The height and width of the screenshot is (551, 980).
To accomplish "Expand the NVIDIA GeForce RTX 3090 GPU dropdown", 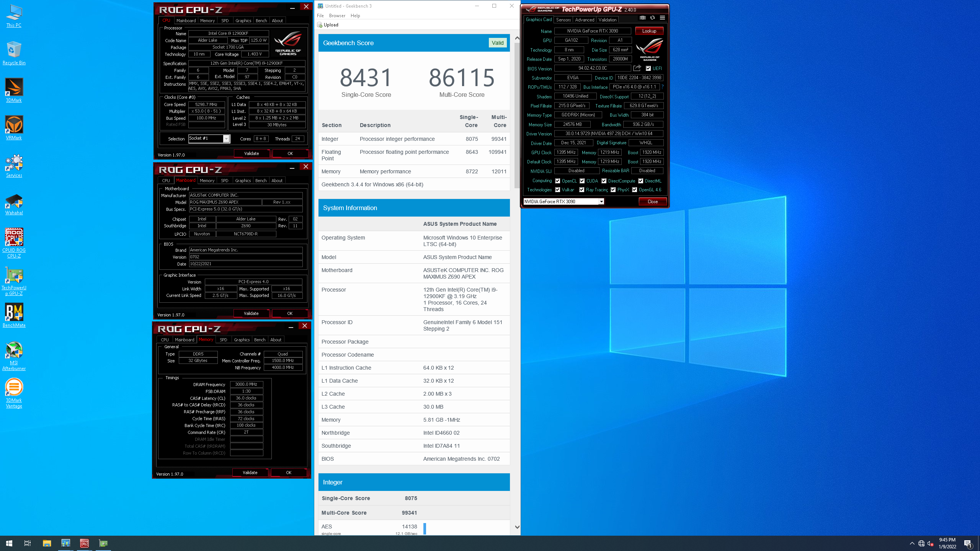I will pos(601,202).
